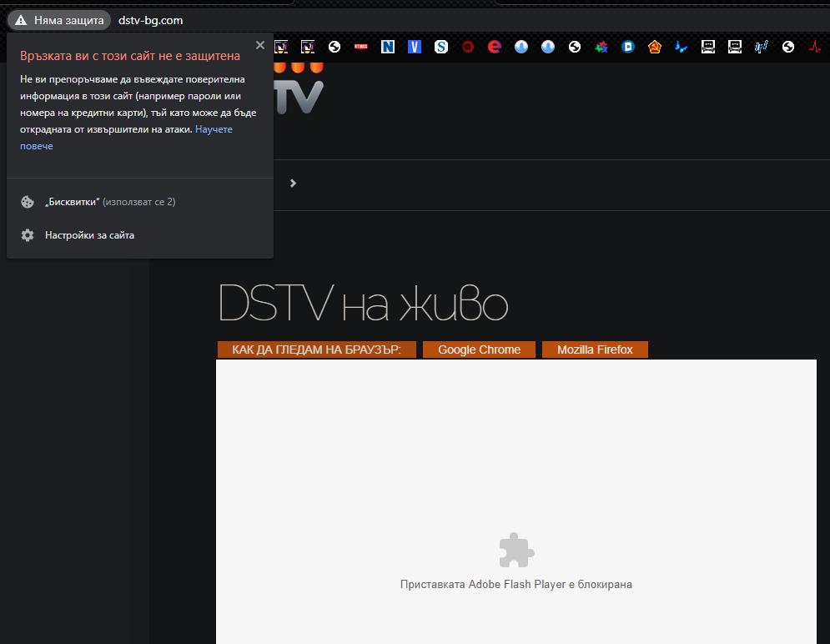Open the white S hexagon bookmark
Image resolution: width=830 pixels, height=644 pixels.
[441, 47]
